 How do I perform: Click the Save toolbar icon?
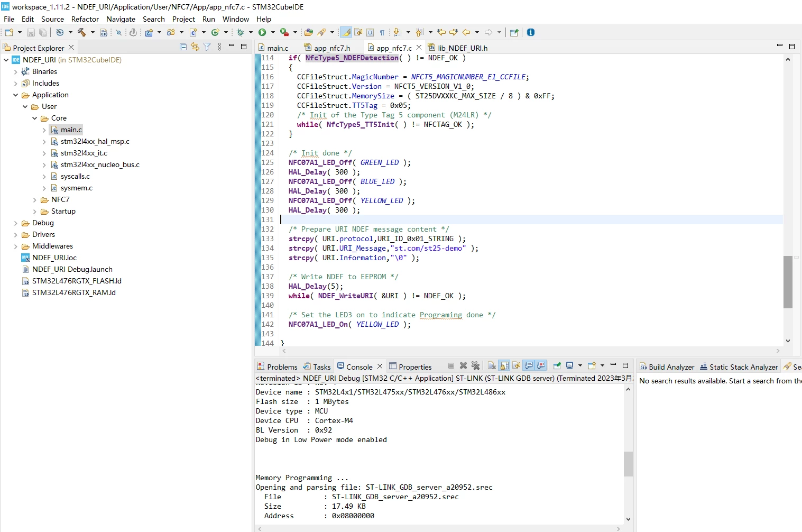tap(31, 32)
